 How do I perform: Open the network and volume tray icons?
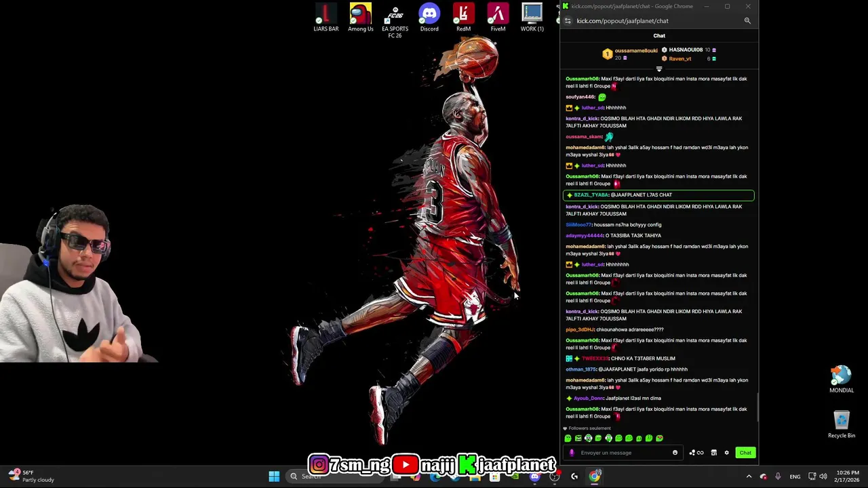[818, 476]
